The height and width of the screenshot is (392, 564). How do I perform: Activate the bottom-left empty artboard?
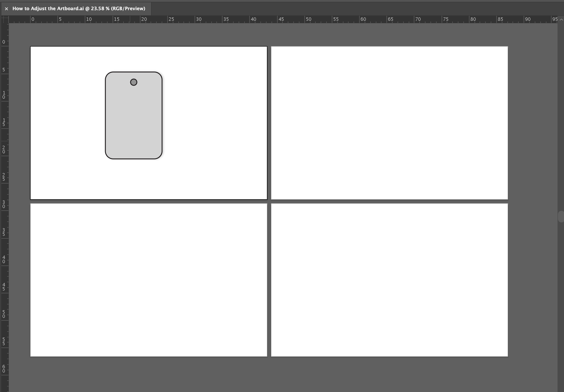[x=148, y=280]
